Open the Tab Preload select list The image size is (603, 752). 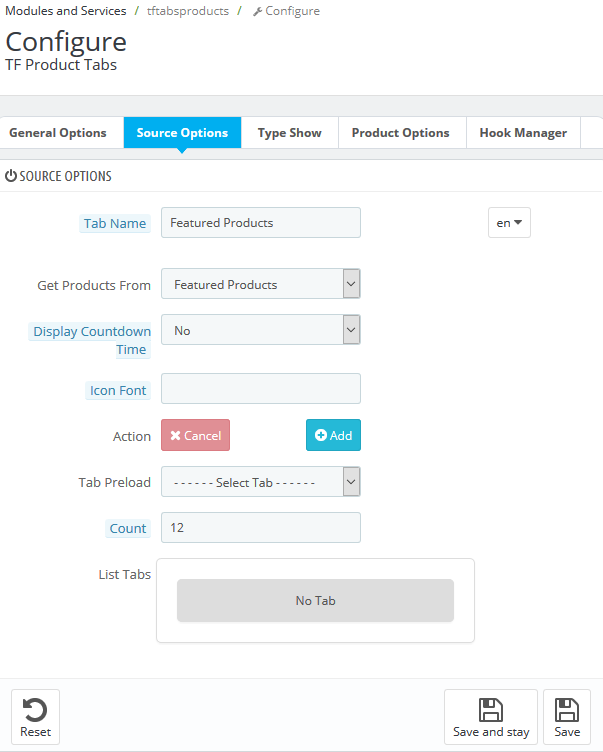[260, 482]
